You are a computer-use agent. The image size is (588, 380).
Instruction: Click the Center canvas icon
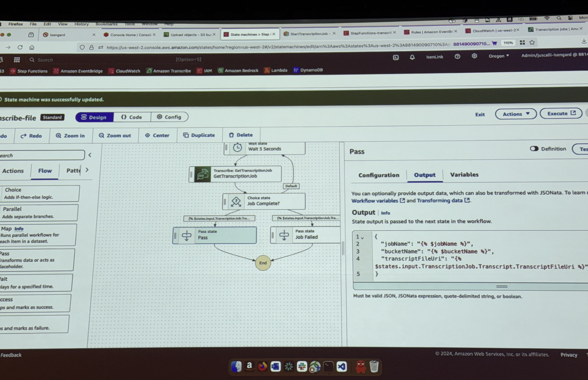coord(148,135)
